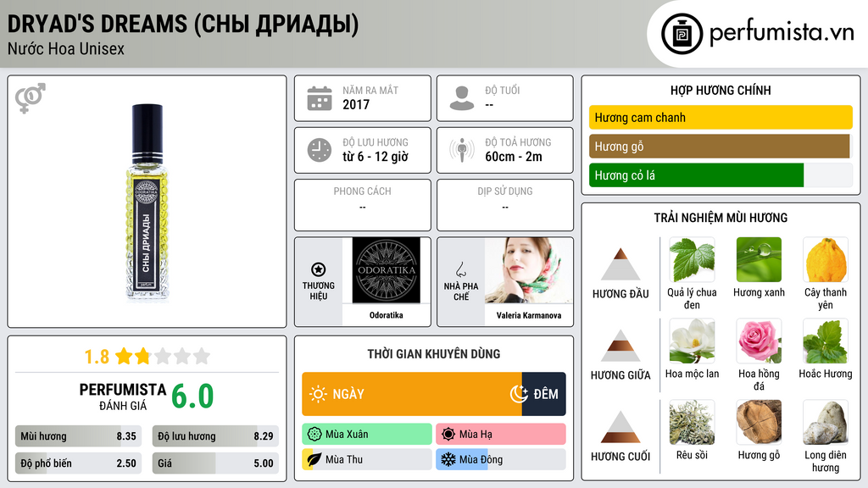Click the Valeria Karmanova perfumer photo

tap(529, 270)
